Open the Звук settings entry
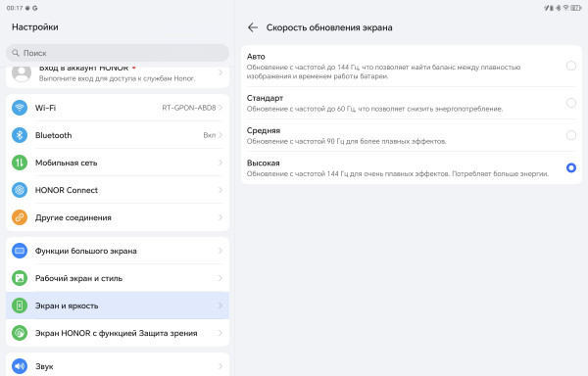588x376 pixels. (118, 365)
